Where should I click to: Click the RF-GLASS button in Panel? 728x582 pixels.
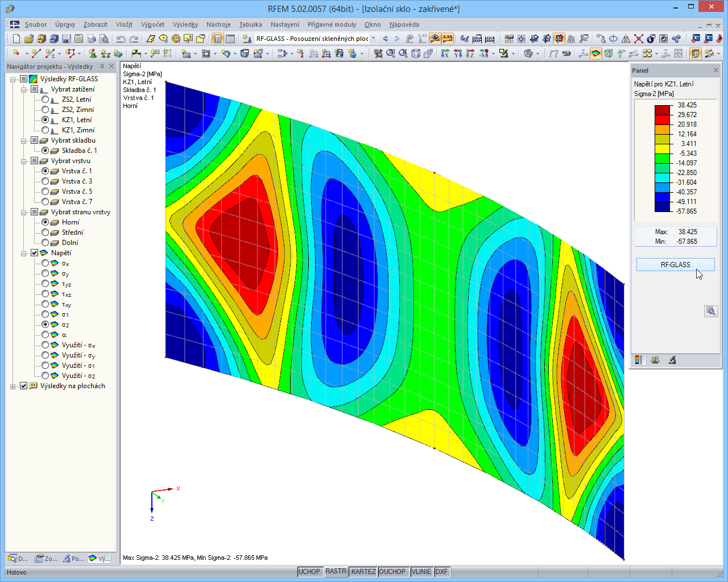(676, 265)
